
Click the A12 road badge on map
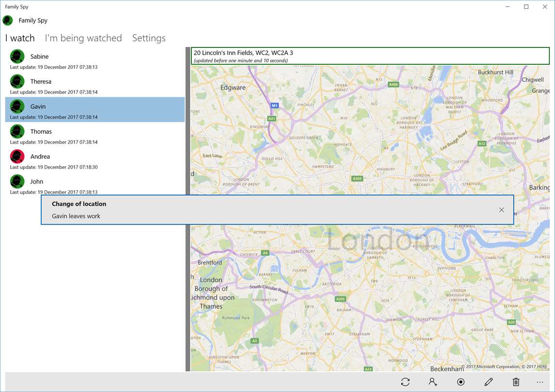[x=482, y=143]
